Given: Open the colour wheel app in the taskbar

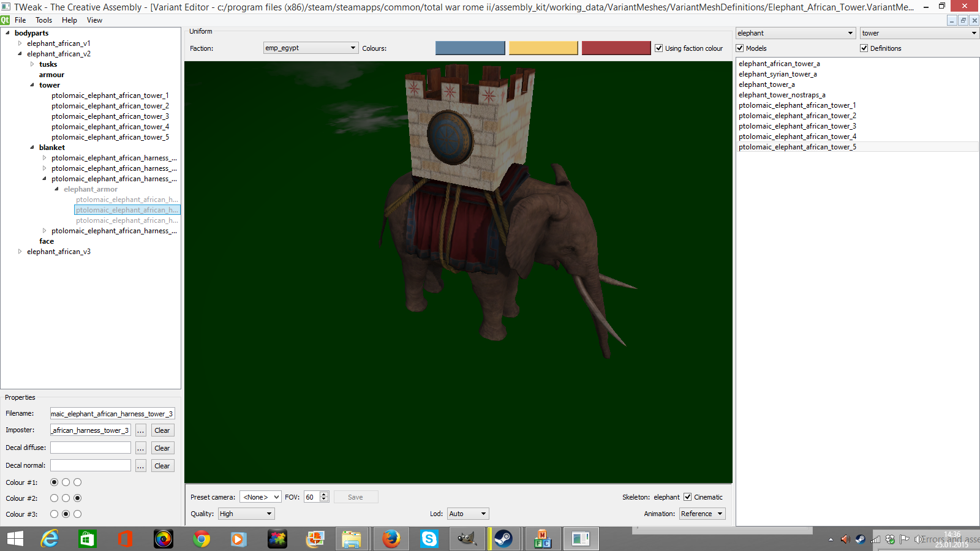Looking at the screenshot, I should click(x=164, y=539).
